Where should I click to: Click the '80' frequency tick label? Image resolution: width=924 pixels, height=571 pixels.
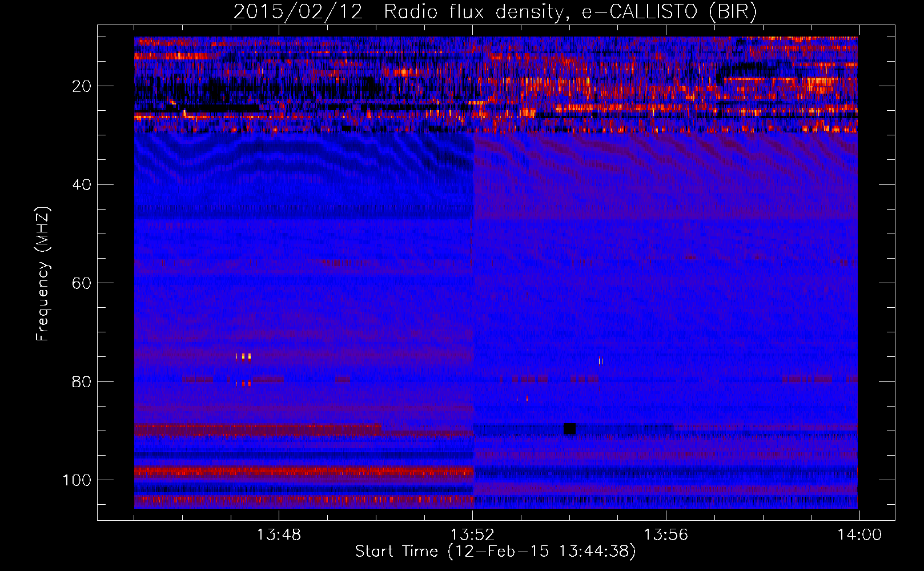[82, 381]
